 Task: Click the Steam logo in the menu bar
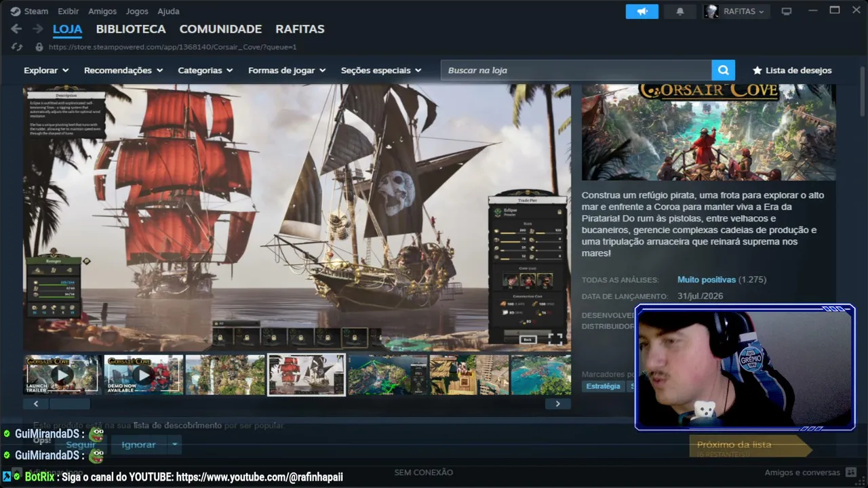coord(16,12)
